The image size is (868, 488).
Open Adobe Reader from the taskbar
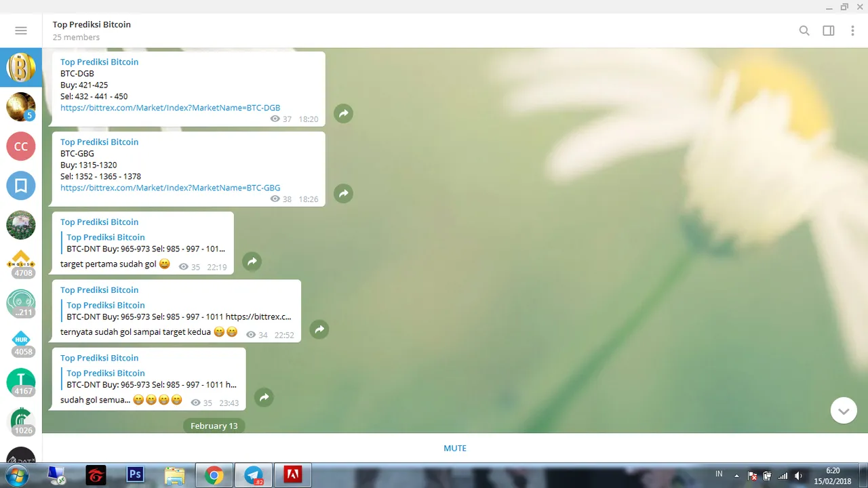point(293,475)
